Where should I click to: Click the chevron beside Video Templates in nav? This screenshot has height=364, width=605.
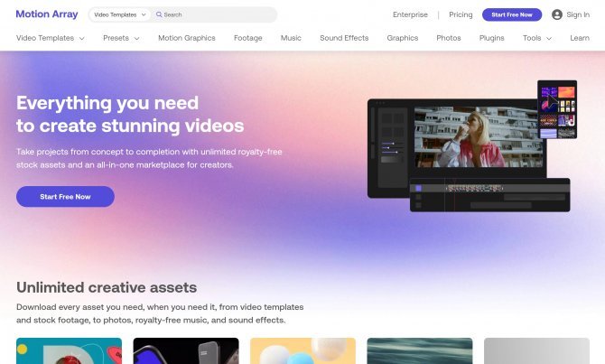point(82,38)
